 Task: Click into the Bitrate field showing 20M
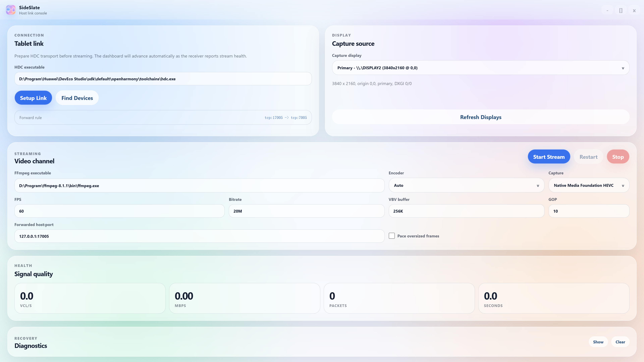[x=307, y=211]
